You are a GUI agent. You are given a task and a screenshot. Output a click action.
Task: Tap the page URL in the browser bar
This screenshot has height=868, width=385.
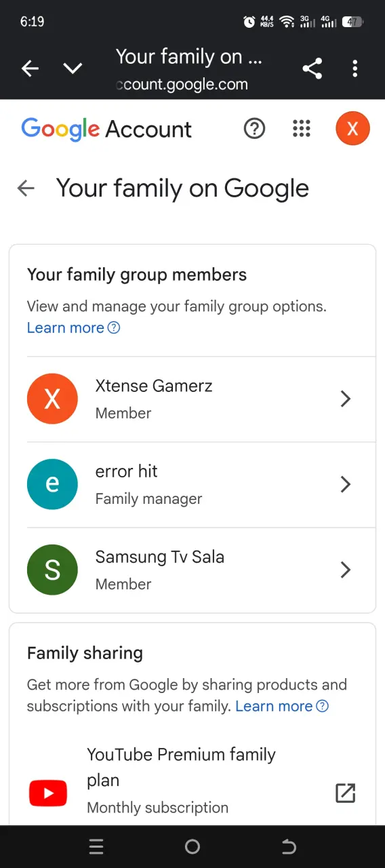tap(183, 85)
